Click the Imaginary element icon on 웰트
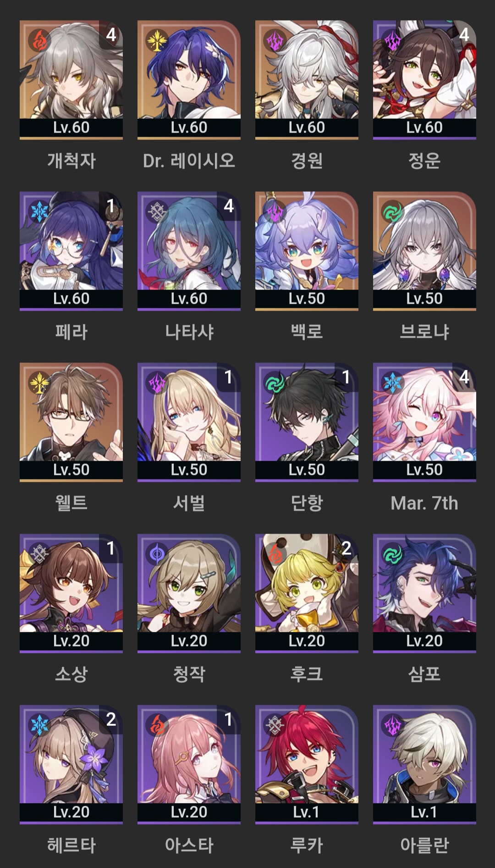This screenshot has height=868, width=495. 39,383
